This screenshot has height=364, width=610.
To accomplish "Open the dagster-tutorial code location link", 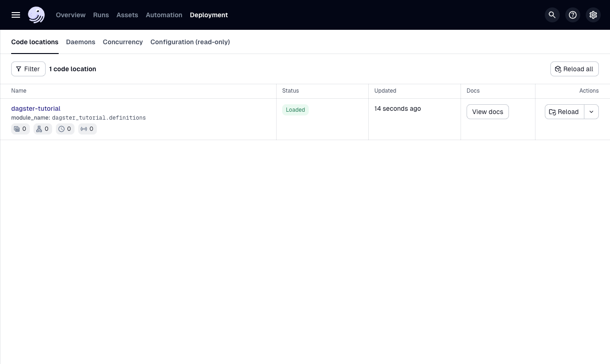I will coord(36,108).
